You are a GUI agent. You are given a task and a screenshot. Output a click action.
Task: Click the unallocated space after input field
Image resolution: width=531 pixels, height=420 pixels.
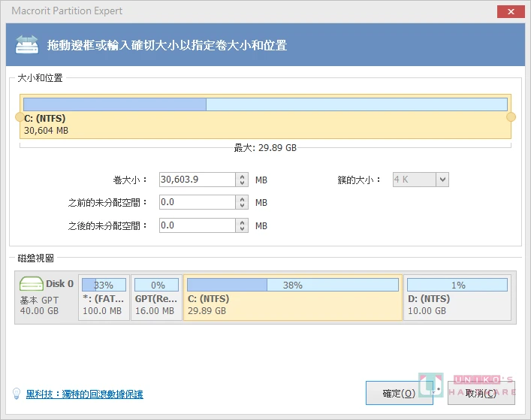(198, 225)
